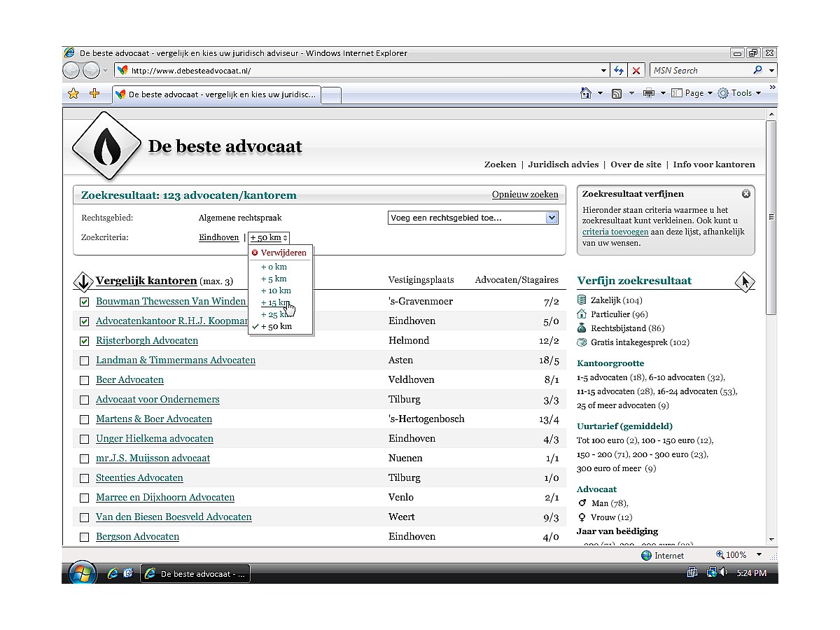The width and height of the screenshot is (840, 630).
Task: Open the Voeg een rechtsgebied toe dropdown
Action: 552,218
